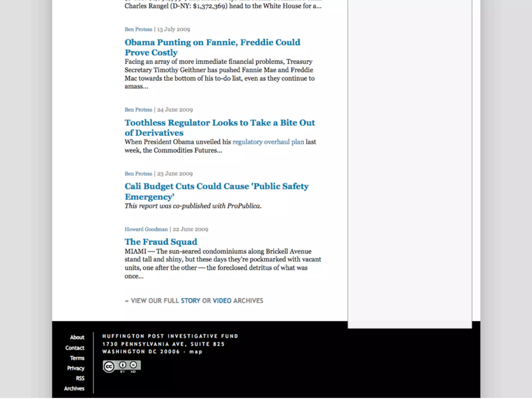
Task: View the full STORY archives link
Action: point(190,301)
